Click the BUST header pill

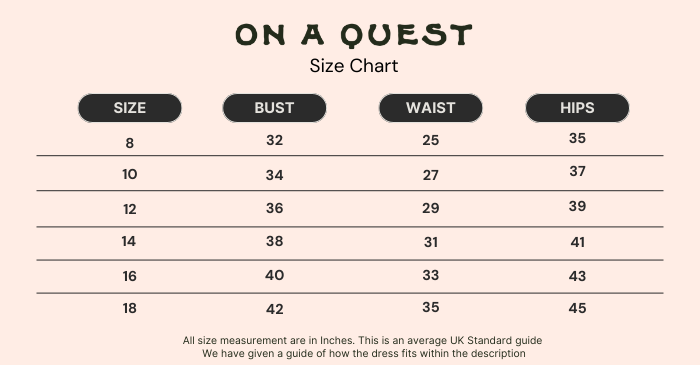pos(275,108)
